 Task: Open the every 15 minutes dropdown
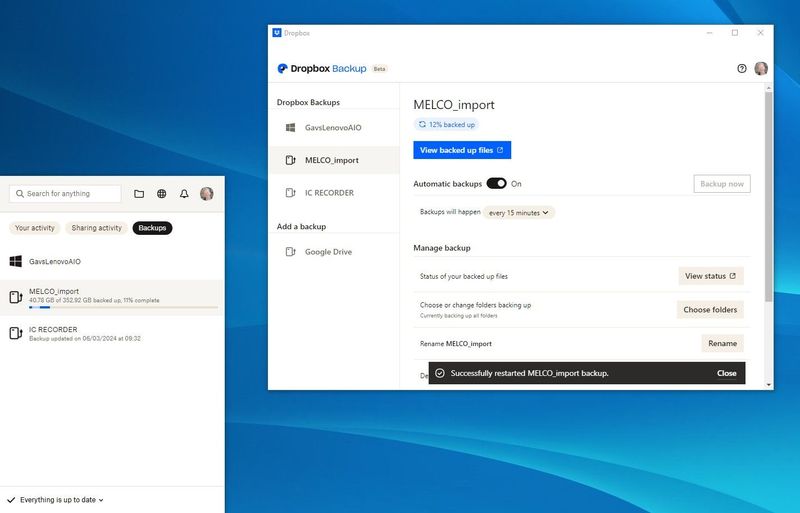pos(519,213)
